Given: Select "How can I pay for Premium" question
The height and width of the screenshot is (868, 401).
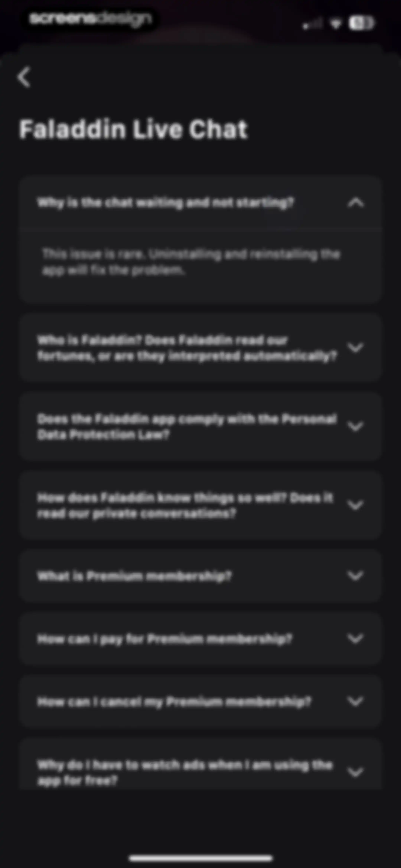Looking at the screenshot, I should click(x=200, y=638).
